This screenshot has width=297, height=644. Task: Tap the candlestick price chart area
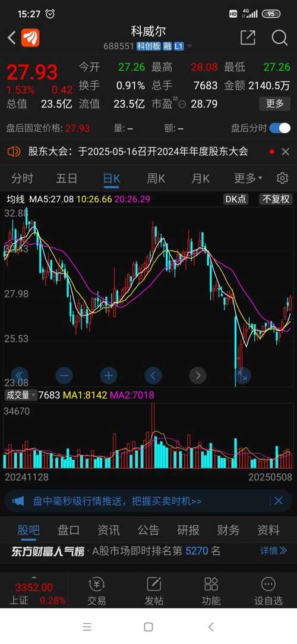(x=148, y=296)
